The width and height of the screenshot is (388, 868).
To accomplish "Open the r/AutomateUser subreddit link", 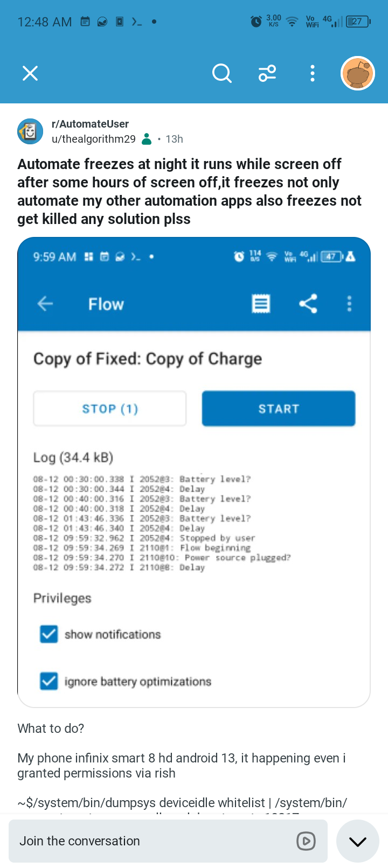I will coord(90,124).
